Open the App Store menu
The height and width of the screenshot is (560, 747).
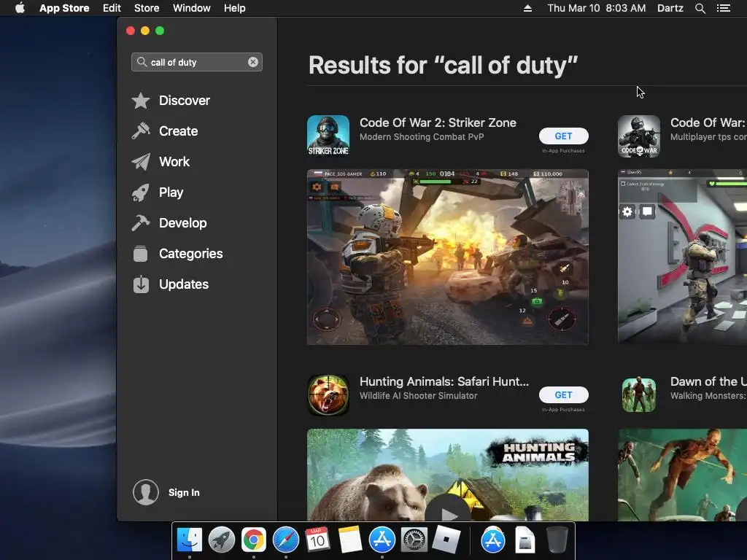[64, 8]
